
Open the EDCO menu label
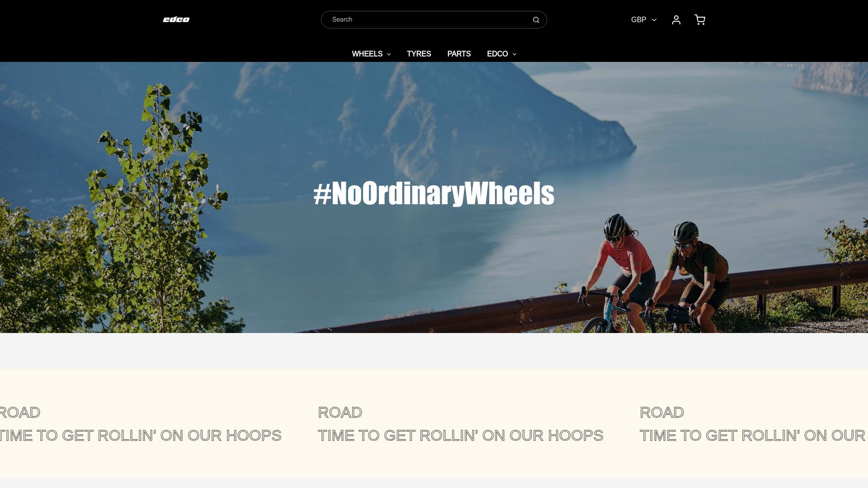tap(497, 54)
